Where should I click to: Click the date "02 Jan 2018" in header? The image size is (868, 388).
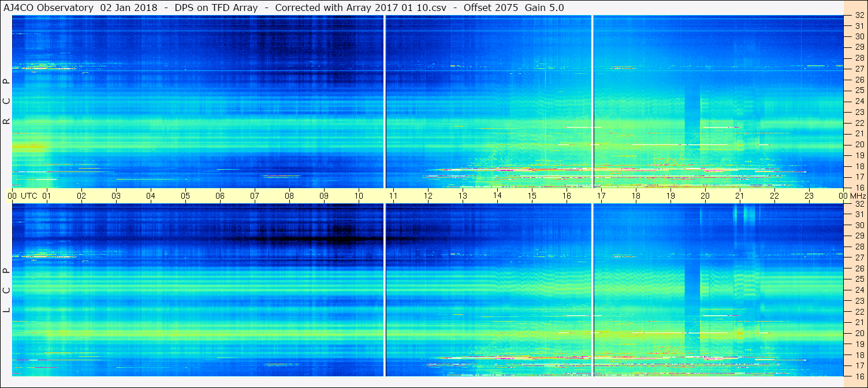tap(129, 8)
